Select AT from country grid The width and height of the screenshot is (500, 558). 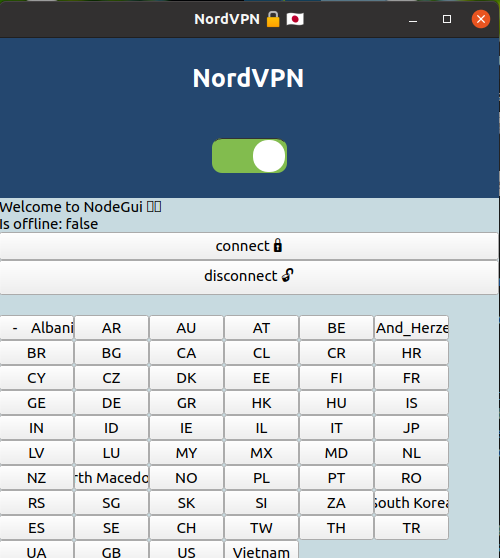262,328
